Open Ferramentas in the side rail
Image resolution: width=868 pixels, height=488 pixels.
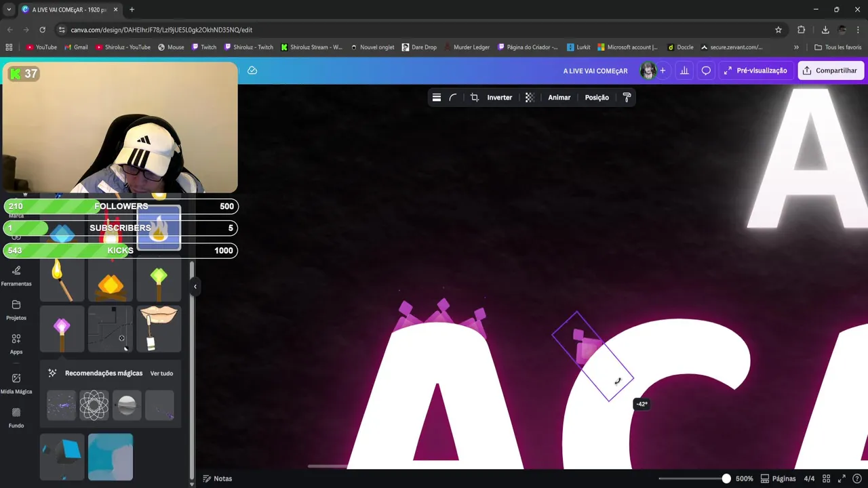[16, 275]
